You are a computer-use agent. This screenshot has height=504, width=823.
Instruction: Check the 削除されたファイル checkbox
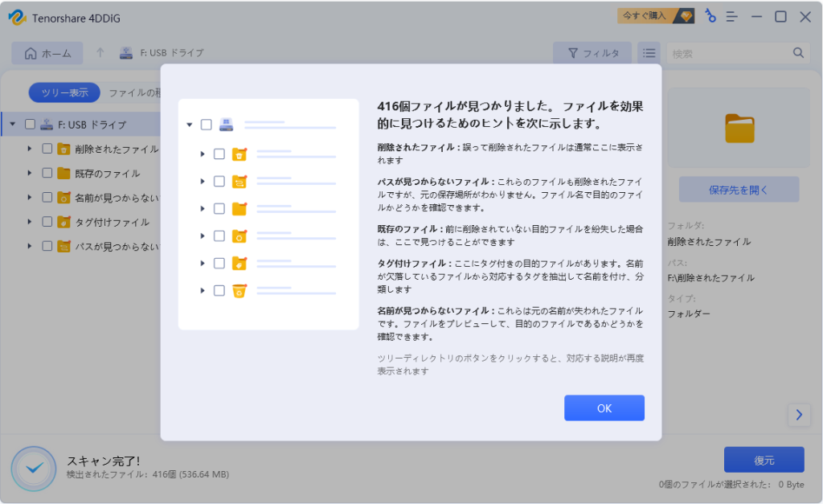click(47, 149)
